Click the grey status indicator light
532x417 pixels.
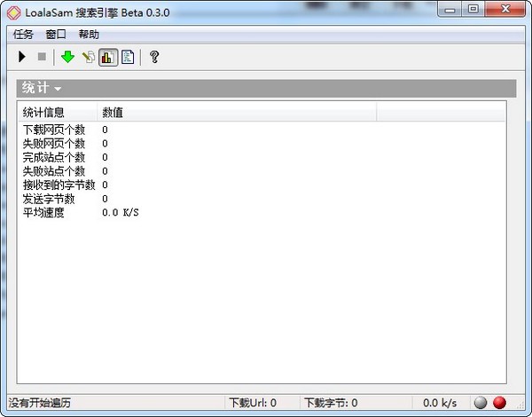pos(480,403)
